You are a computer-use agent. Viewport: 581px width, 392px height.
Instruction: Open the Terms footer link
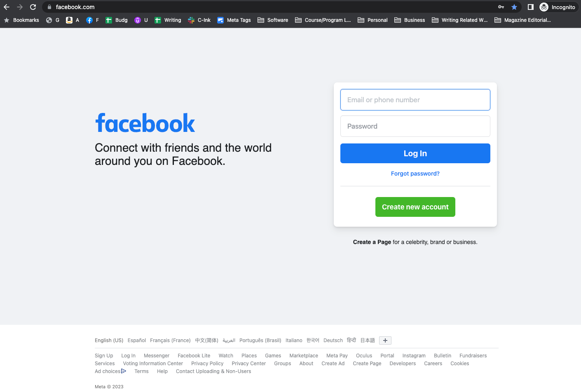[141, 371]
